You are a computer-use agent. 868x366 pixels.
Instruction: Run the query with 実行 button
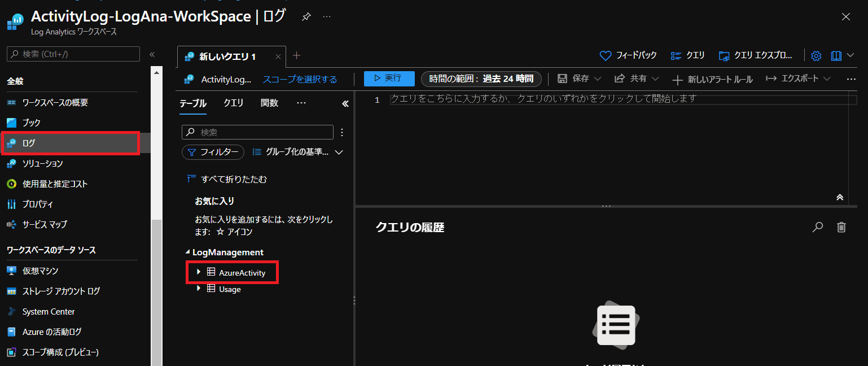pos(389,79)
